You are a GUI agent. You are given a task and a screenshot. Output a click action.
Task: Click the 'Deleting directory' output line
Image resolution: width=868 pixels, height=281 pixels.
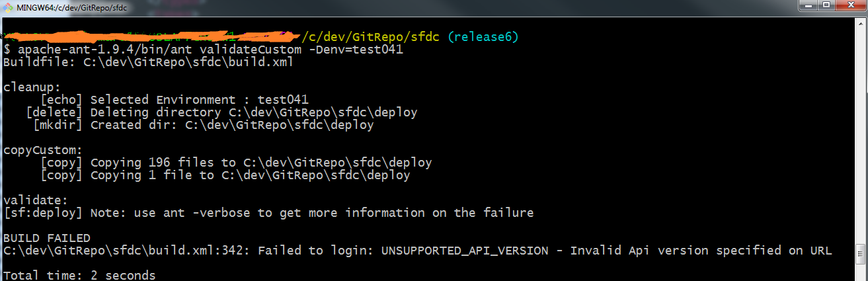[x=254, y=112]
